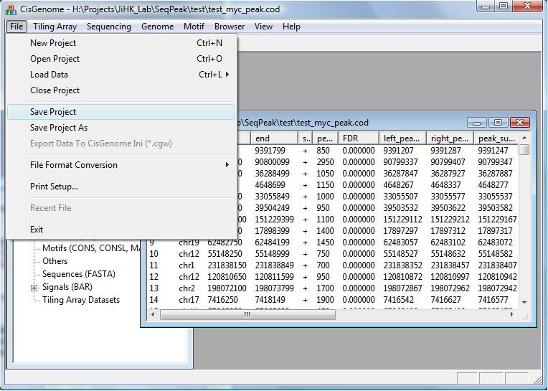
Task: Click row 9 chr19 cell
Action: click(x=189, y=242)
